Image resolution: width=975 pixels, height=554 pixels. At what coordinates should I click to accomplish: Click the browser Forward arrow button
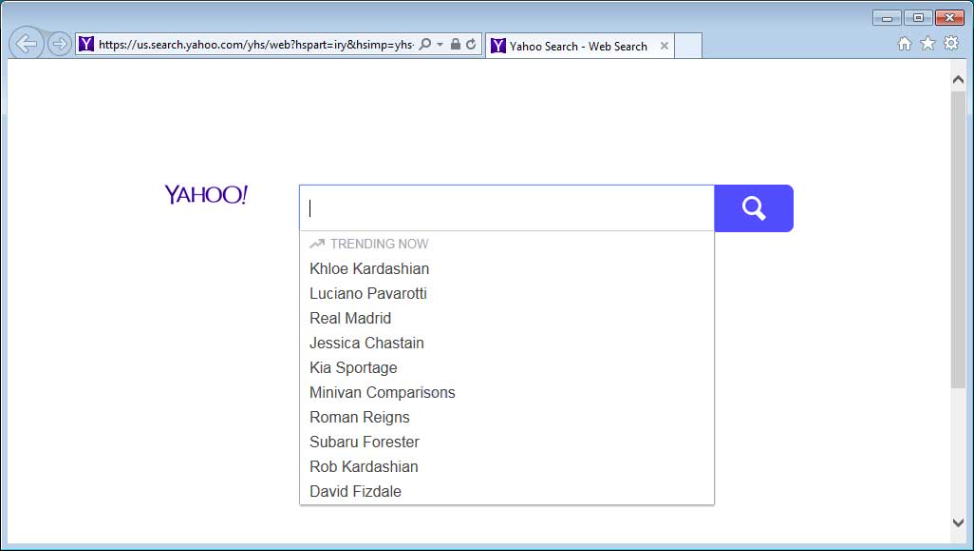[x=60, y=44]
